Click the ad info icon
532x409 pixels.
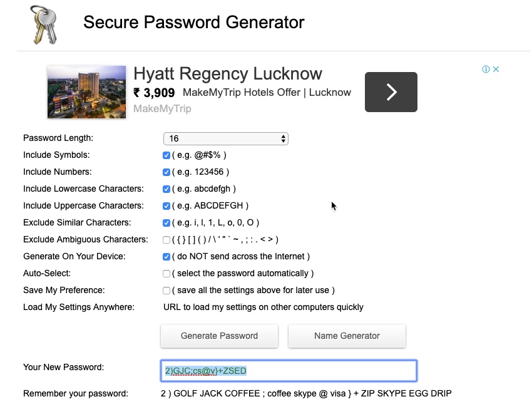click(486, 70)
